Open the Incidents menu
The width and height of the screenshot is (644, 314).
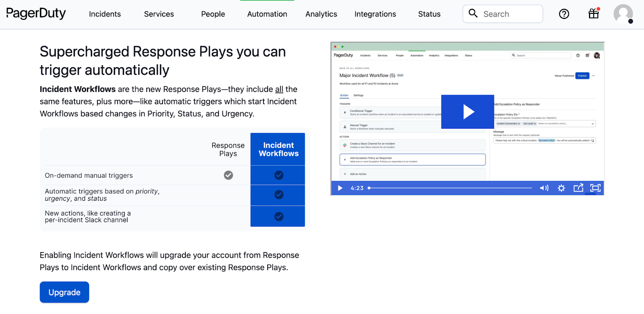(105, 14)
